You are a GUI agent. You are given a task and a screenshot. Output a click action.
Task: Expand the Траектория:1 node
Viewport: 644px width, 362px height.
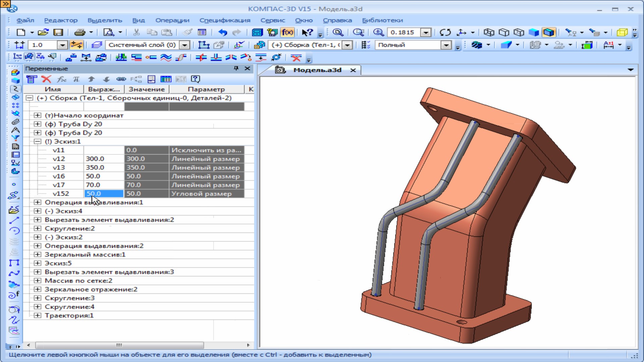click(x=38, y=315)
